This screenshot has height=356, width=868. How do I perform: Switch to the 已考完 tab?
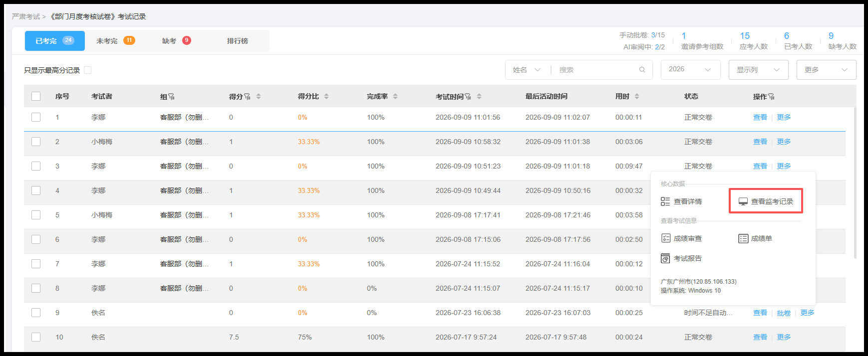tap(55, 41)
